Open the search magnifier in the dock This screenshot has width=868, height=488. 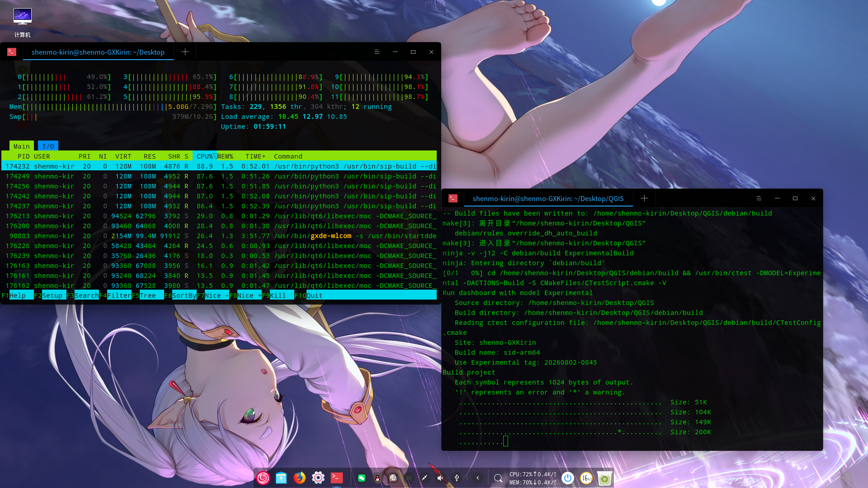(x=498, y=478)
